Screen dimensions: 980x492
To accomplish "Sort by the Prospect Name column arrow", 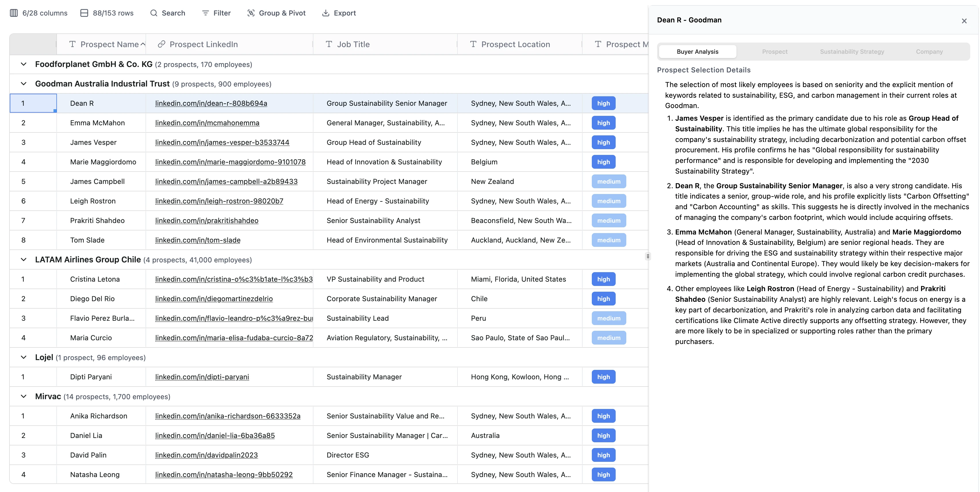I will [143, 44].
